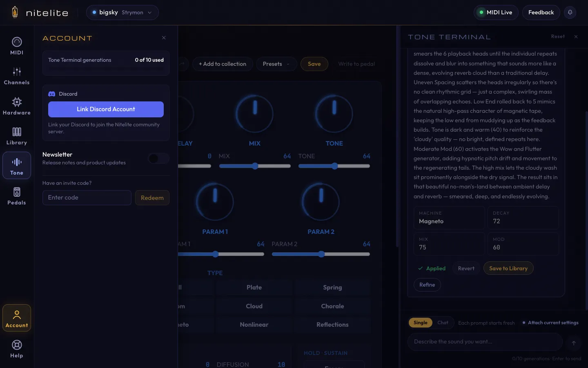Select the Chorale reverb type

point(332,306)
